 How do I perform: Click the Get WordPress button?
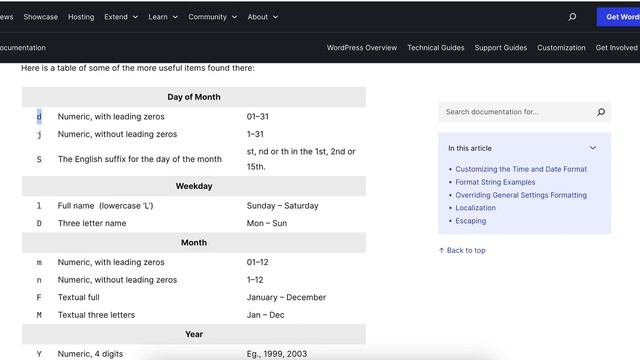click(x=618, y=17)
